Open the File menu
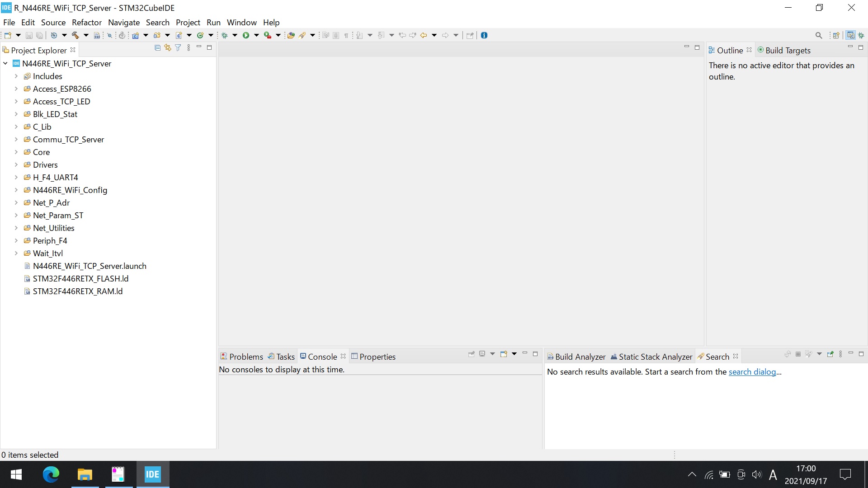The height and width of the screenshot is (488, 868). click(9, 22)
